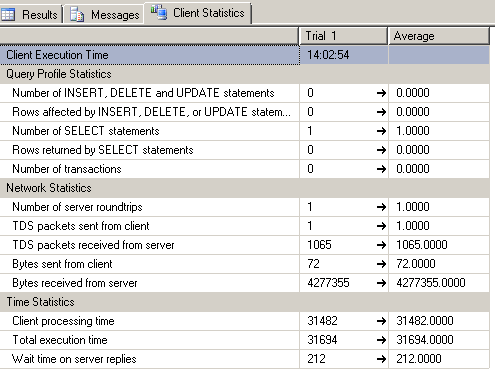Click trend arrow for Wait time on server replies
The image size is (495, 375).
pos(381,359)
